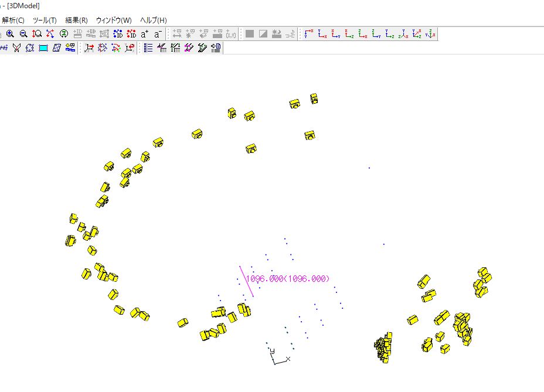Click the blue list icon in second toolbar row
544x392 pixels.
(148, 48)
